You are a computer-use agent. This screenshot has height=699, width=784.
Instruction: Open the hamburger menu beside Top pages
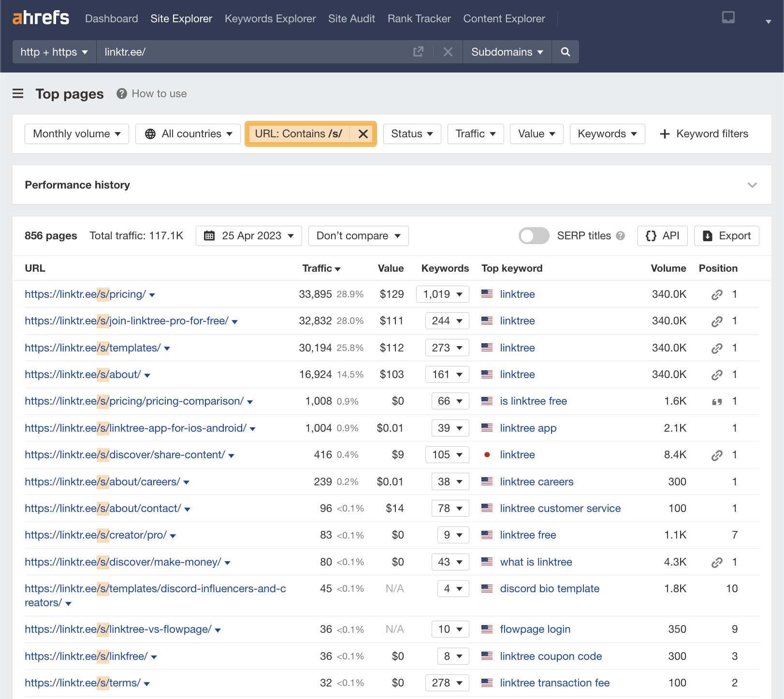coord(18,94)
